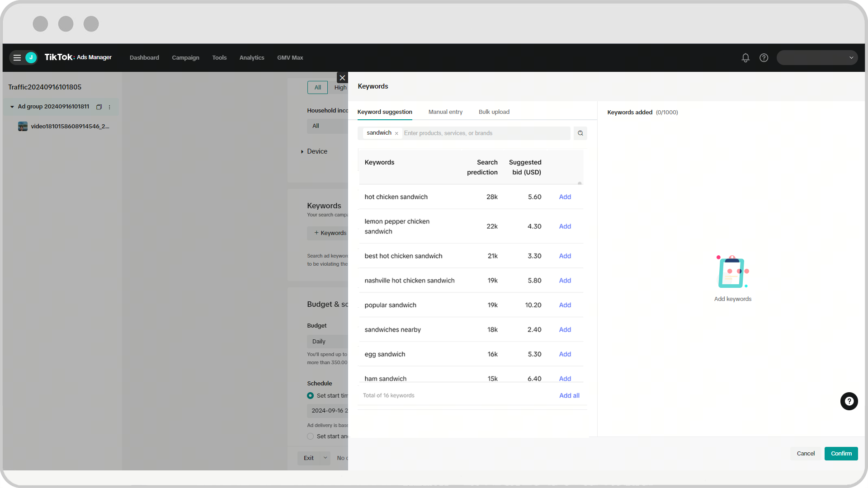Select the Keyword suggestion tab
This screenshot has height=488, width=868.
coord(385,112)
